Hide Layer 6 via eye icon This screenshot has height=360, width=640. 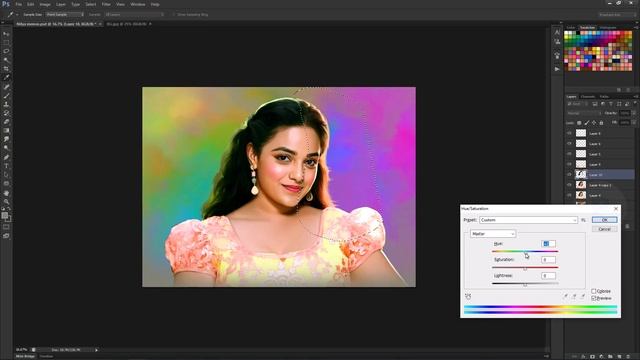(x=569, y=144)
